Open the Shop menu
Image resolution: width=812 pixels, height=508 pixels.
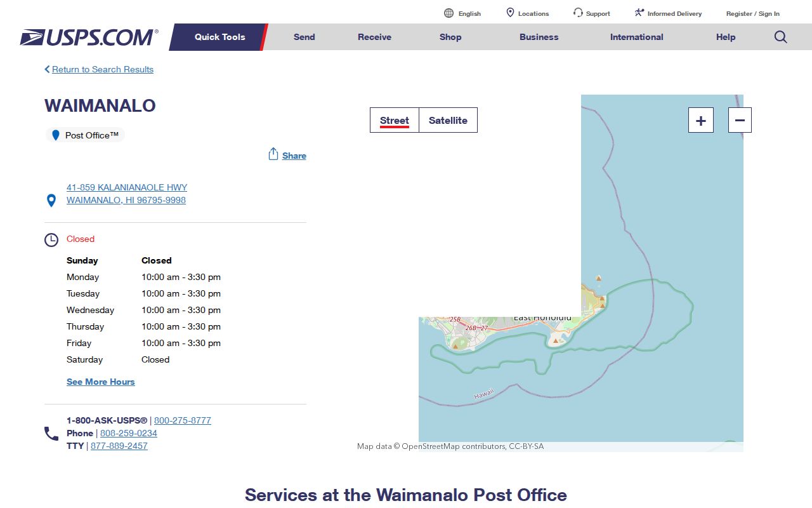pos(450,37)
